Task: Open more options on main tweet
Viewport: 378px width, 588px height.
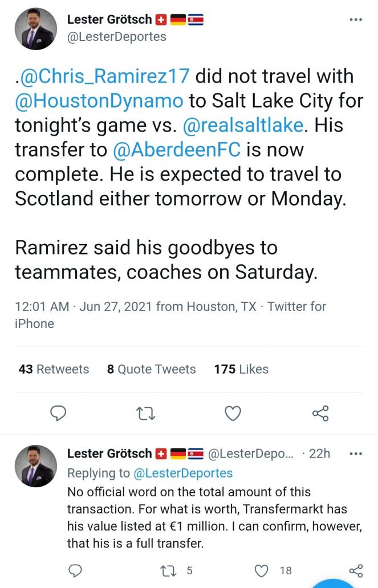Action: 356,20
